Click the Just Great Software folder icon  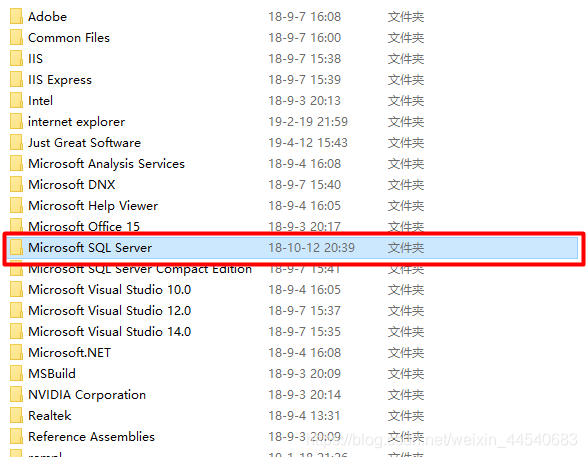click(16, 142)
